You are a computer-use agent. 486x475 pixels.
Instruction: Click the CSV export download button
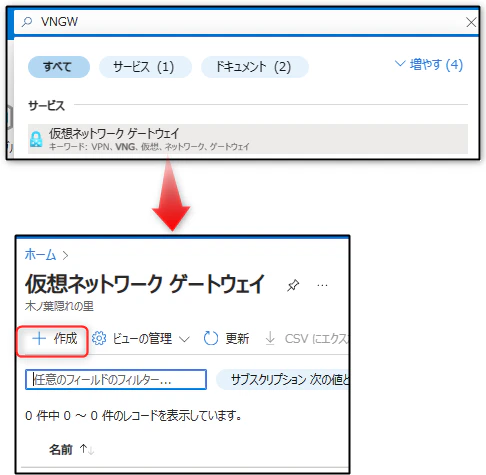tap(306, 339)
